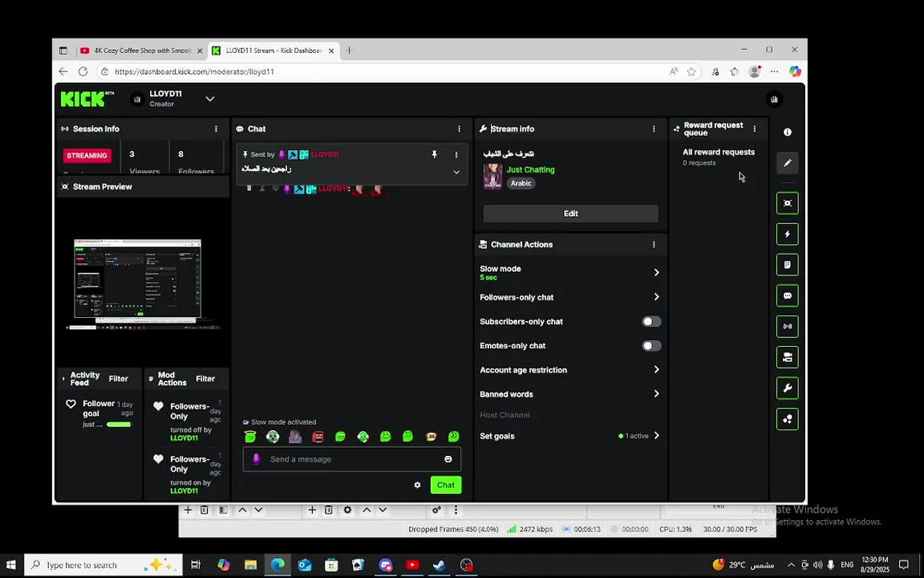Expand the LLOYD11 Creator channel dropdown
Screen dimensions: 924x578
coord(210,99)
